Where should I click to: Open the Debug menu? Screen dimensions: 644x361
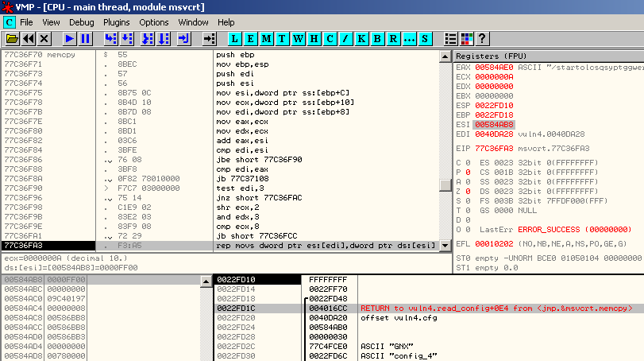81,22
